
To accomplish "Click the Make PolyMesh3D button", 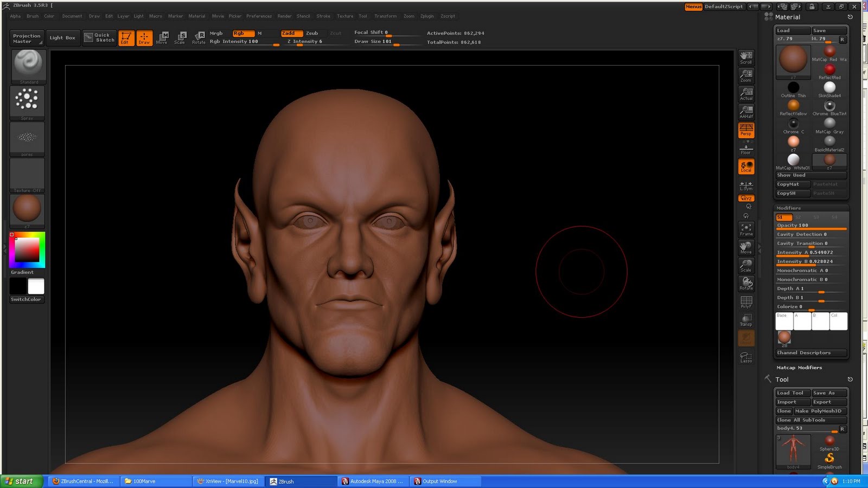I will tap(820, 411).
